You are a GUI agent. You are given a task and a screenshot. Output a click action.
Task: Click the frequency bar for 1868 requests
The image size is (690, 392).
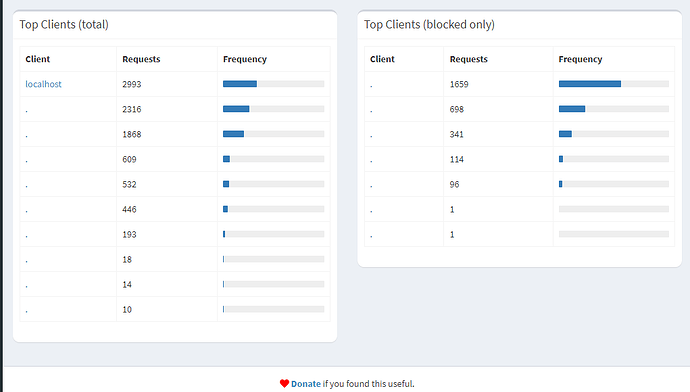[x=274, y=134]
